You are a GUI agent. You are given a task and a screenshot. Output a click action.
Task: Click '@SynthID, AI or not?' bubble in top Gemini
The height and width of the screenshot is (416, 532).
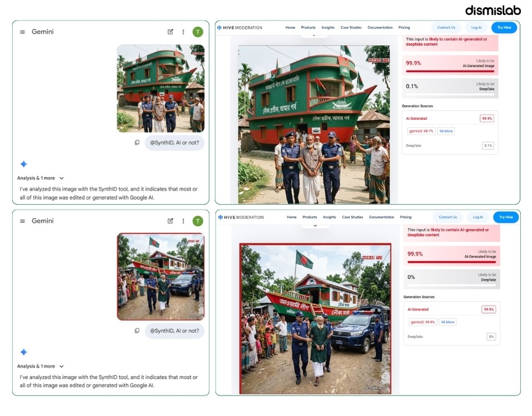coord(174,143)
